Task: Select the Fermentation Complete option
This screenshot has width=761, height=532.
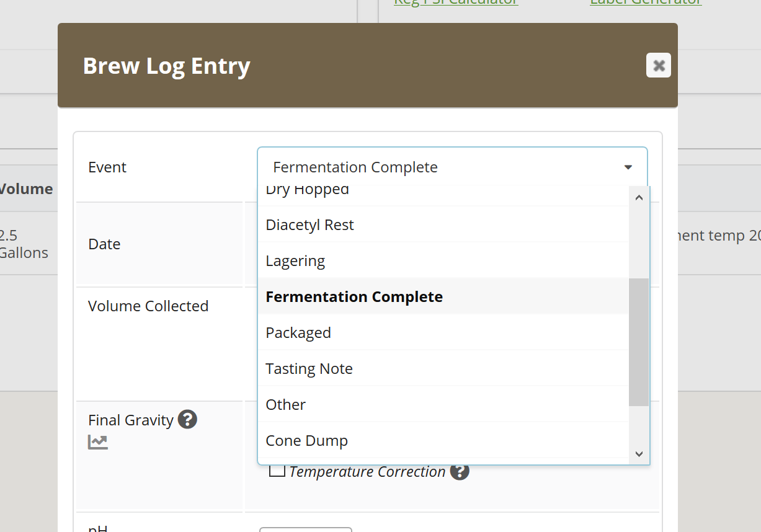Action: click(x=354, y=296)
